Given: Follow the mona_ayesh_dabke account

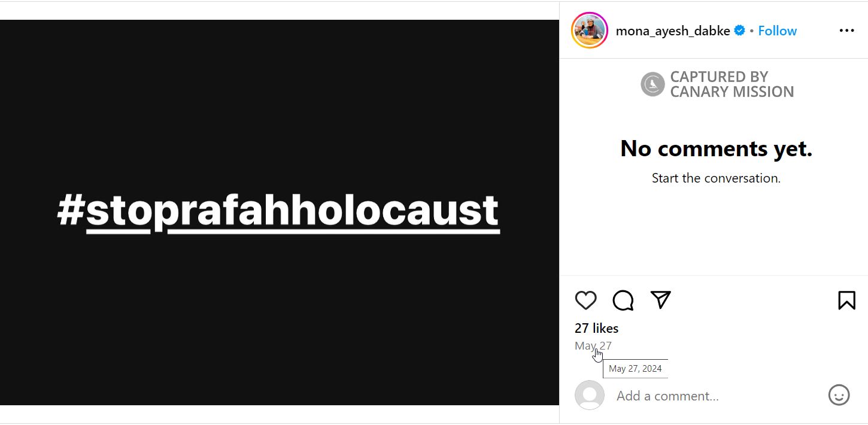Looking at the screenshot, I should coord(777,31).
